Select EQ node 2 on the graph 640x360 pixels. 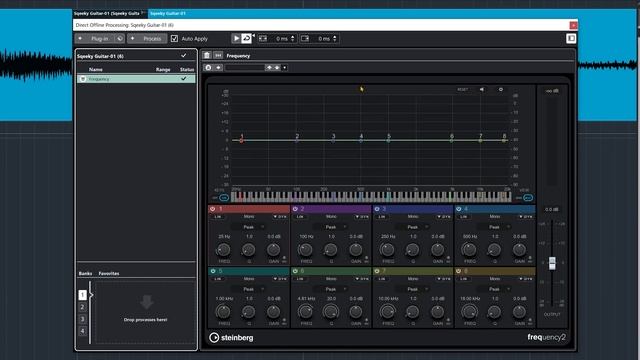[297, 140]
